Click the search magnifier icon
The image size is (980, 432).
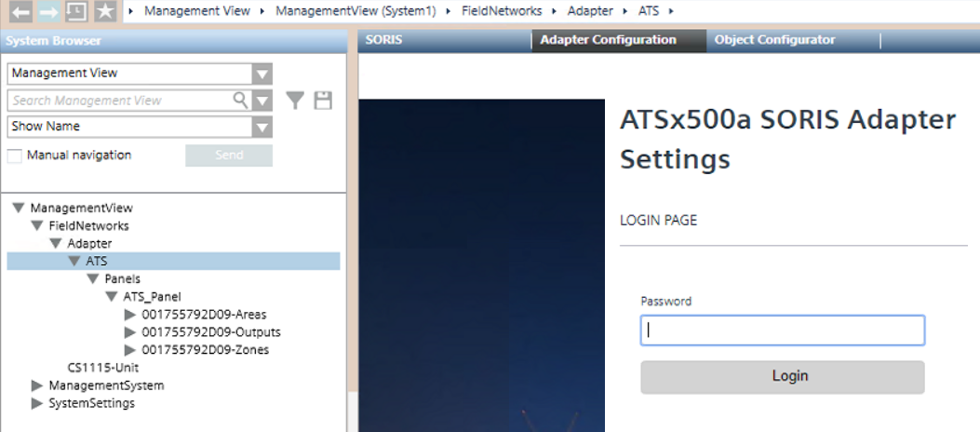pyautogui.click(x=241, y=100)
